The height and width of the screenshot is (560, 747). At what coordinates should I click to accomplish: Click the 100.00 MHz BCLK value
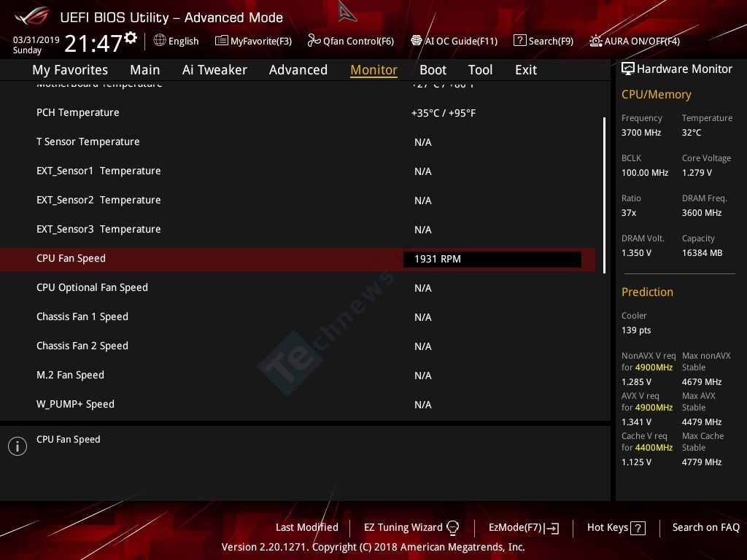pyautogui.click(x=645, y=173)
